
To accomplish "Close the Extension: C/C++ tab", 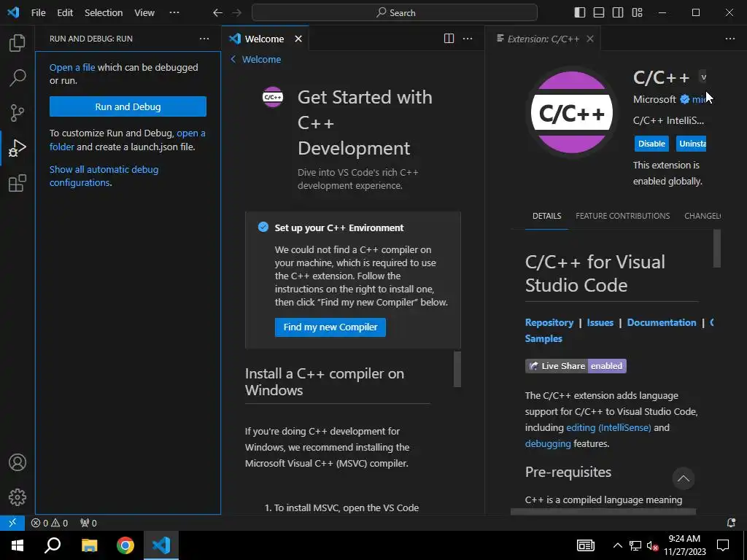I will coord(589,39).
